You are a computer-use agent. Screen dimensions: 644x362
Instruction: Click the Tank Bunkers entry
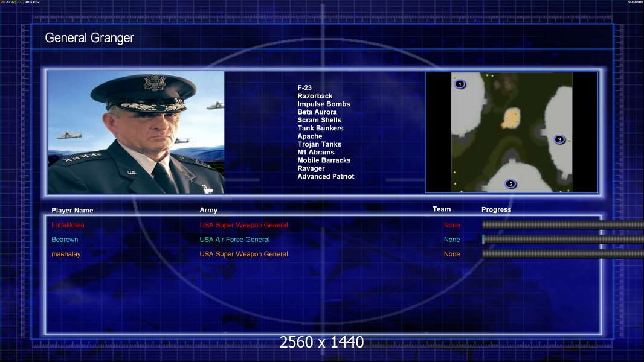coord(320,128)
